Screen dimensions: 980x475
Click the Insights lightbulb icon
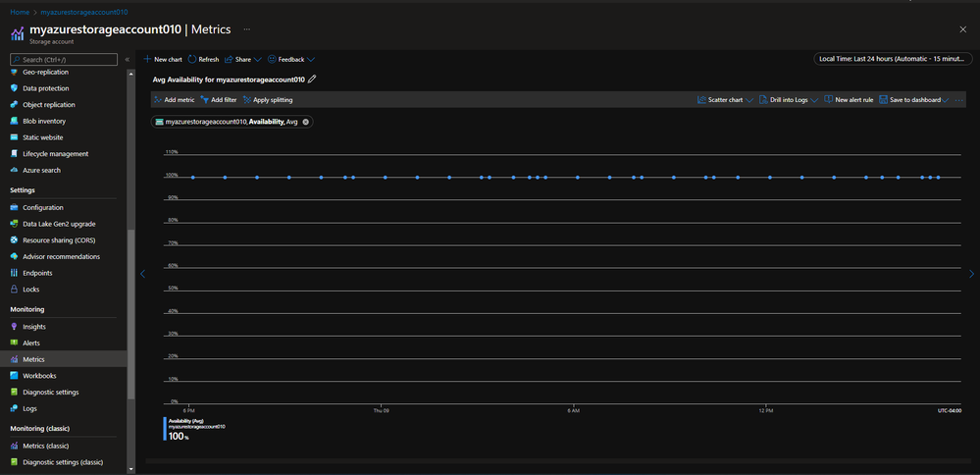tap(14, 326)
